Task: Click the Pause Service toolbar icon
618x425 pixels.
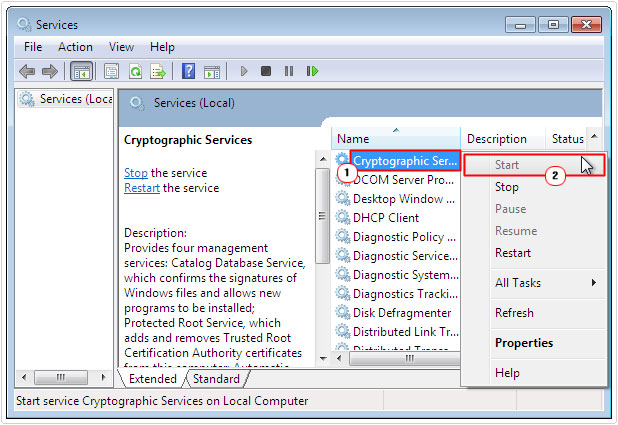Action: [x=289, y=71]
